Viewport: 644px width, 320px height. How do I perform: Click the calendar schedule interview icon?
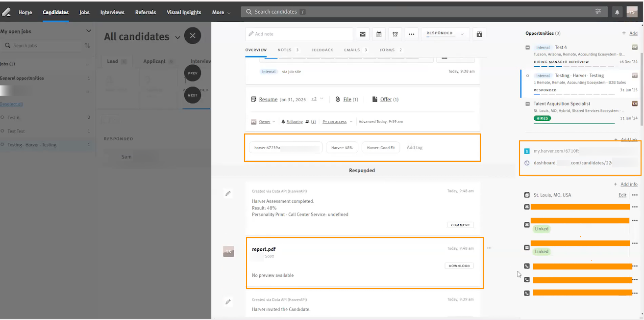tap(379, 34)
